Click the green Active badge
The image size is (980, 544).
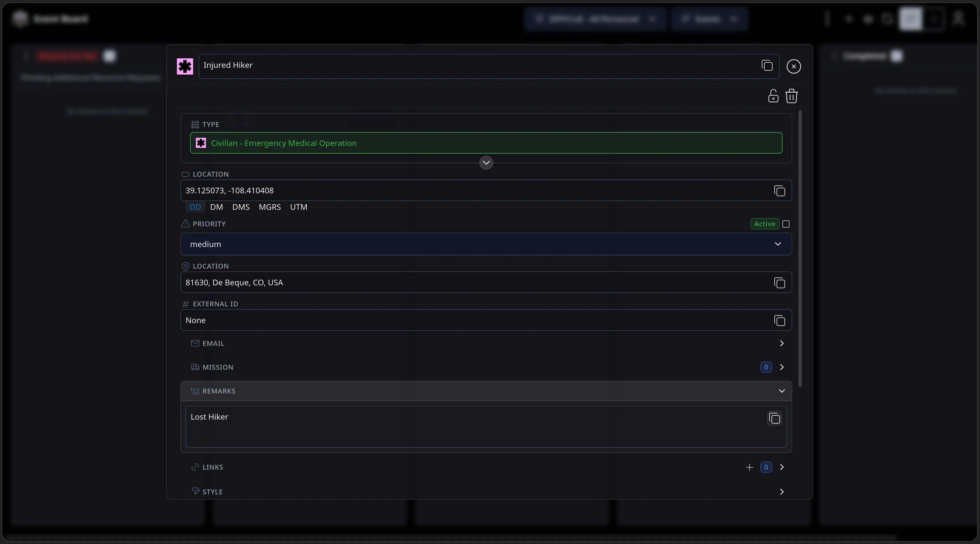pyautogui.click(x=765, y=224)
